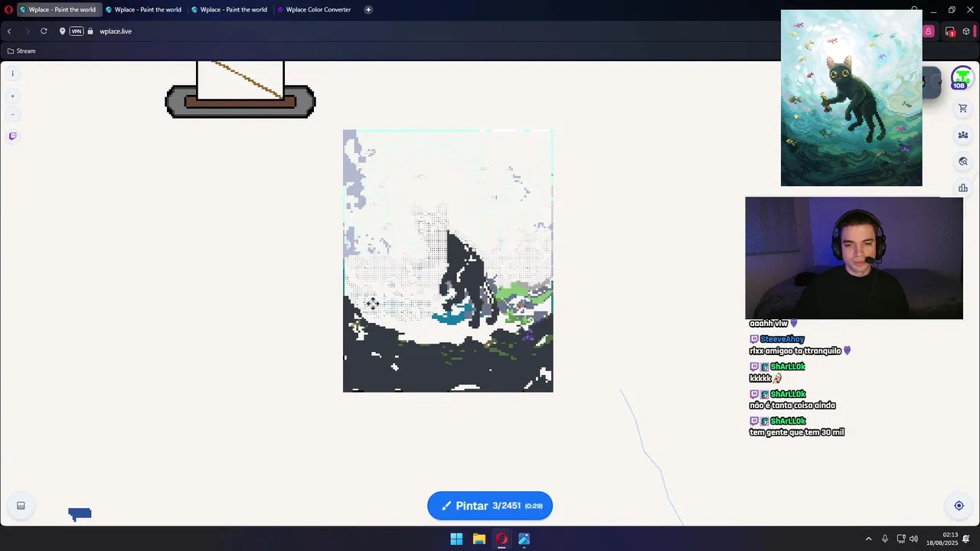This screenshot has width=980, height=551.
Task: Center map on my location target icon
Action: pyautogui.click(x=959, y=506)
